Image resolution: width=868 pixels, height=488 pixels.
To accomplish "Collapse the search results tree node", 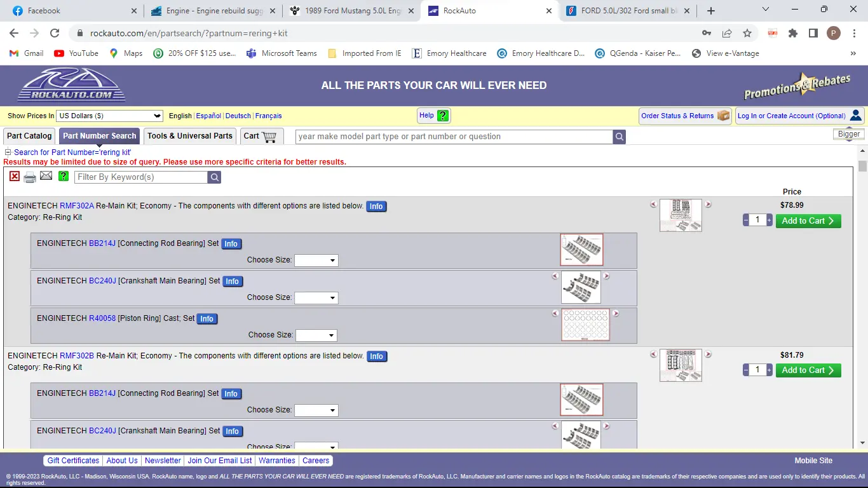I will 8,152.
